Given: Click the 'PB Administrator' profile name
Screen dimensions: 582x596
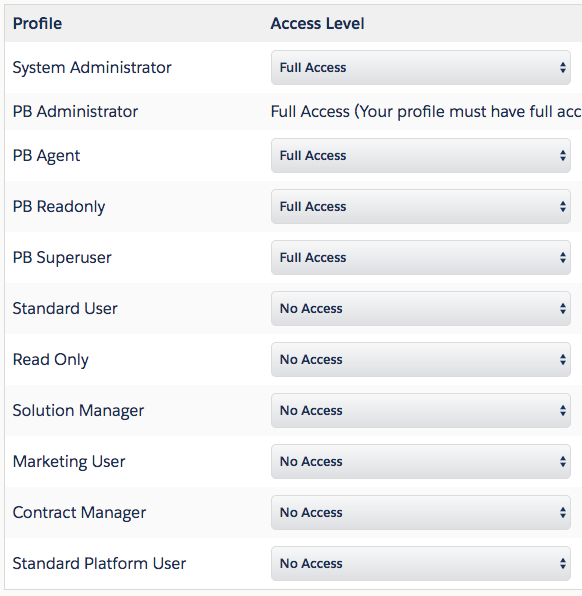Looking at the screenshot, I should [75, 112].
